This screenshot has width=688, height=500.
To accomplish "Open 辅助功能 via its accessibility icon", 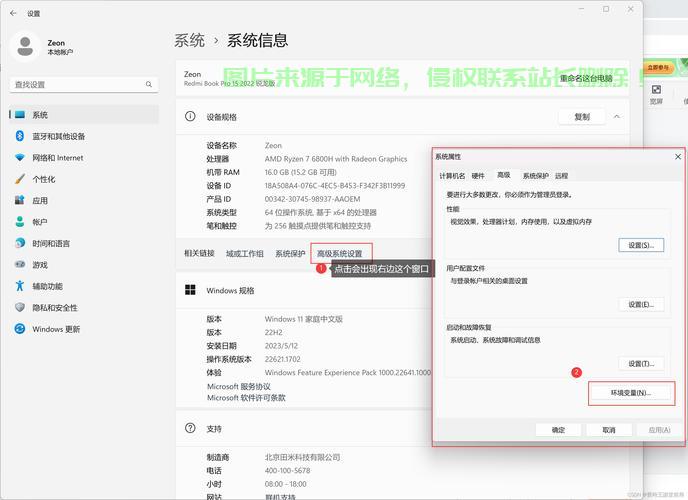I will click(x=20, y=286).
